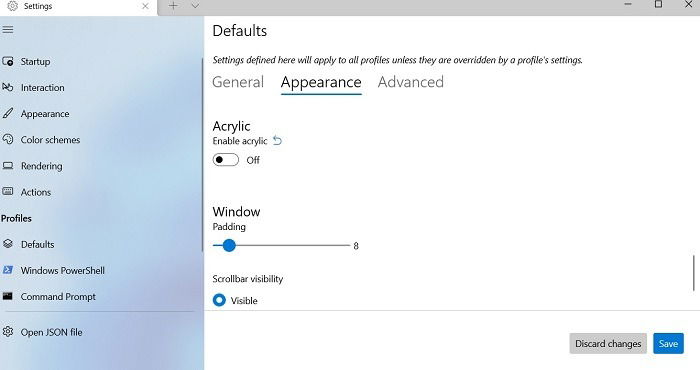Switch to the General tab
This screenshot has width=700, height=370.
click(238, 82)
